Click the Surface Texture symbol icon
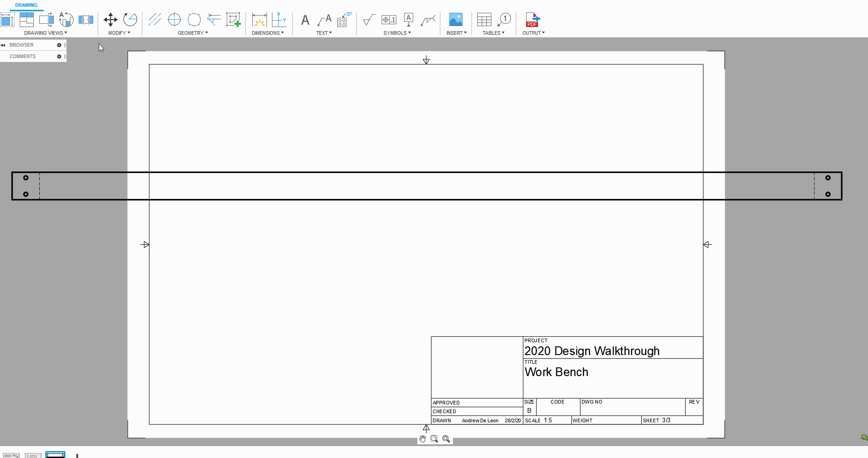Viewport: 868px width, 458px height. (369, 20)
